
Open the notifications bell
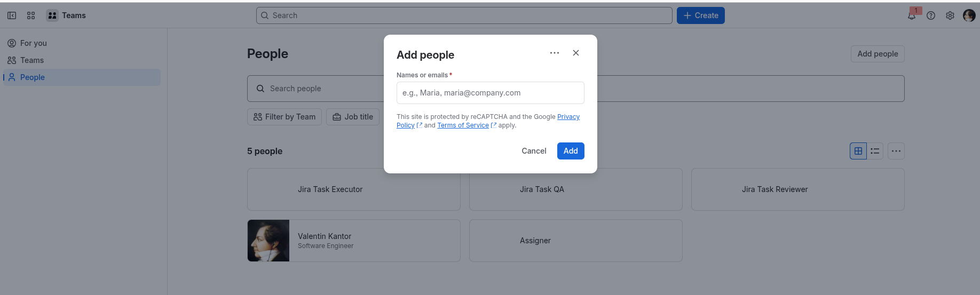pos(912,15)
